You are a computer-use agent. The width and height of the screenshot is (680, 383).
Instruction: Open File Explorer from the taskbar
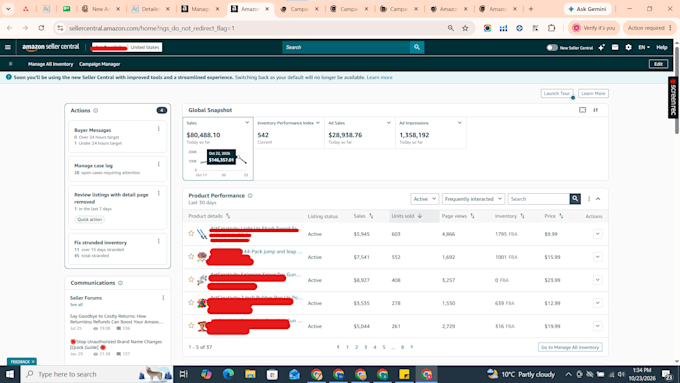[x=250, y=374]
